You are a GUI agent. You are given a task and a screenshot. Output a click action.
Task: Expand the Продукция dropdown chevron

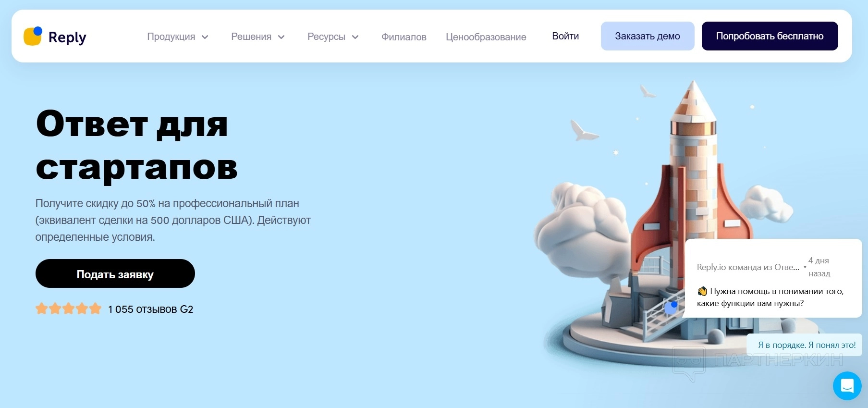coord(205,37)
